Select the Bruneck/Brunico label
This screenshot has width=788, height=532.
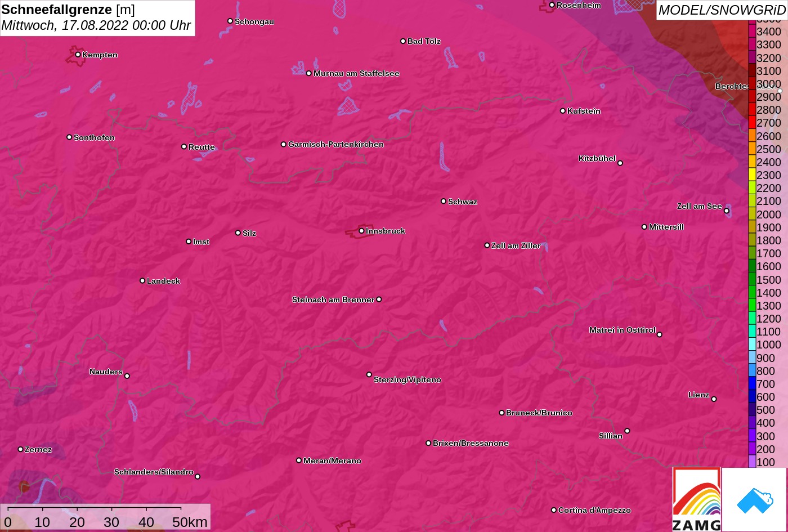coord(539,413)
